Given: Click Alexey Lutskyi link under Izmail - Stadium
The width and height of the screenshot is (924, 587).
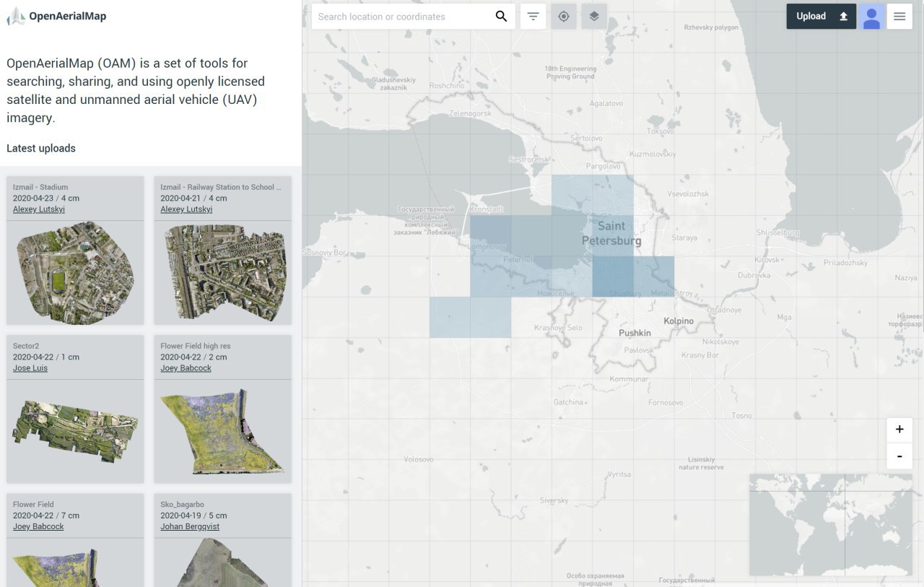Looking at the screenshot, I should (39, 209).
